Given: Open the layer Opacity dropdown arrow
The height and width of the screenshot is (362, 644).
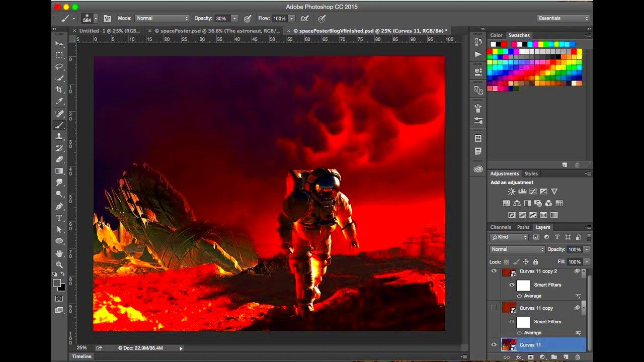Looking at the screenshot, I should [587, 249].
